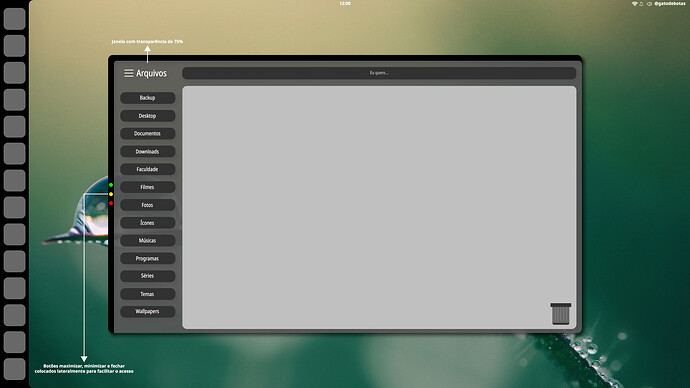The width and height of the screenshot is (690, 388).
Task: Open the Programas folder
Action: pos(147,258)
